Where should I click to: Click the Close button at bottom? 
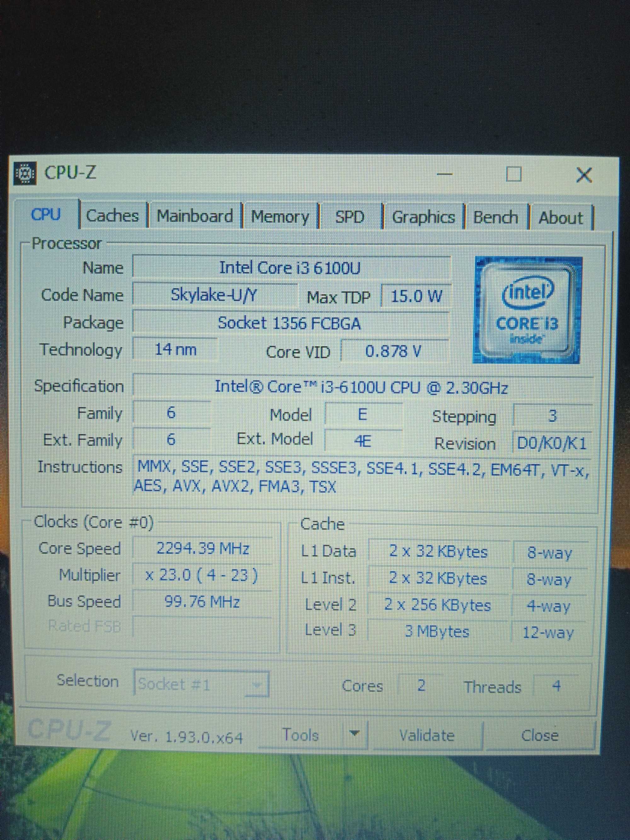(x=539, y=735)
